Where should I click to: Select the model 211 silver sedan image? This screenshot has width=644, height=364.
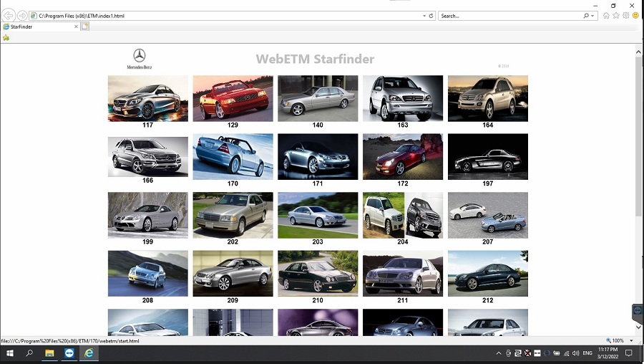pos(403,274)
